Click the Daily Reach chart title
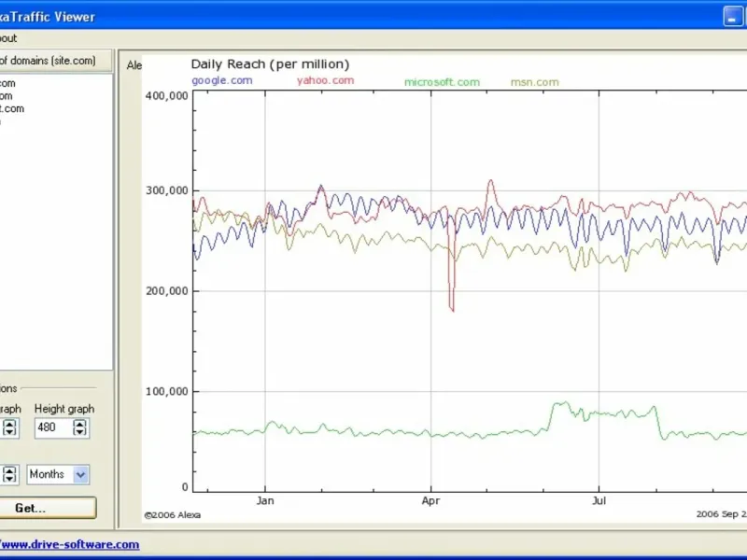The image size is (747, 560). pos(270,64)
